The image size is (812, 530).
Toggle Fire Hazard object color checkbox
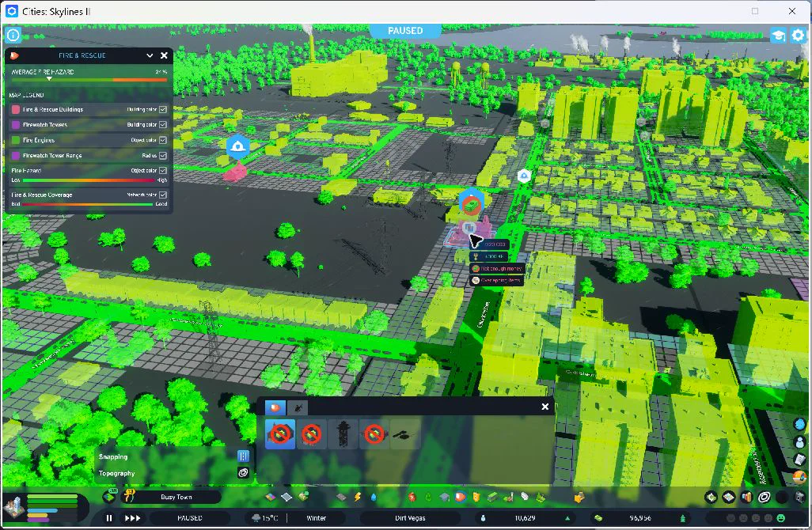(162, 170)
